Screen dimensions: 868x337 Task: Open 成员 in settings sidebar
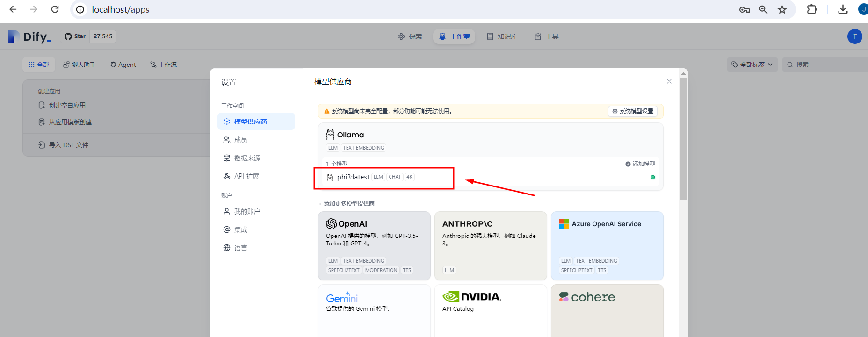tap(256, 140)
